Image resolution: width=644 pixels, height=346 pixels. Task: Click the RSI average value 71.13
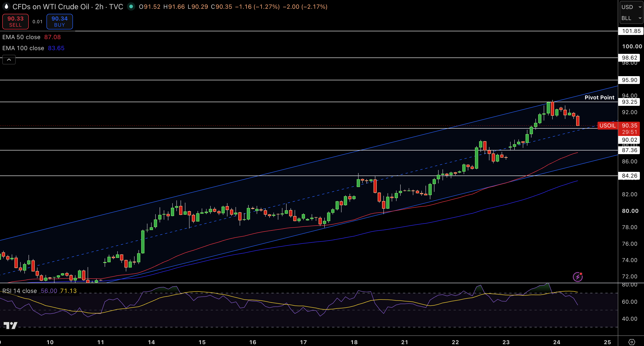69,291
